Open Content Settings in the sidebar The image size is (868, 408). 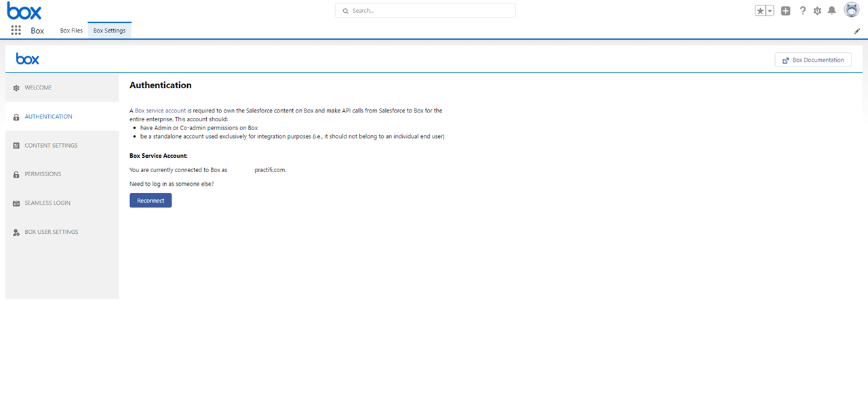pyautogui.click(x=62, y=146)
